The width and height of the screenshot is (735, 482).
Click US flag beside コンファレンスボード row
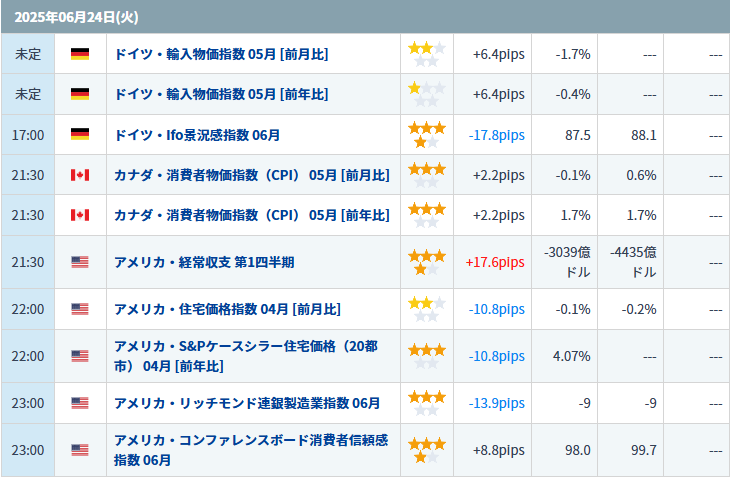click(x=80, y=450)
